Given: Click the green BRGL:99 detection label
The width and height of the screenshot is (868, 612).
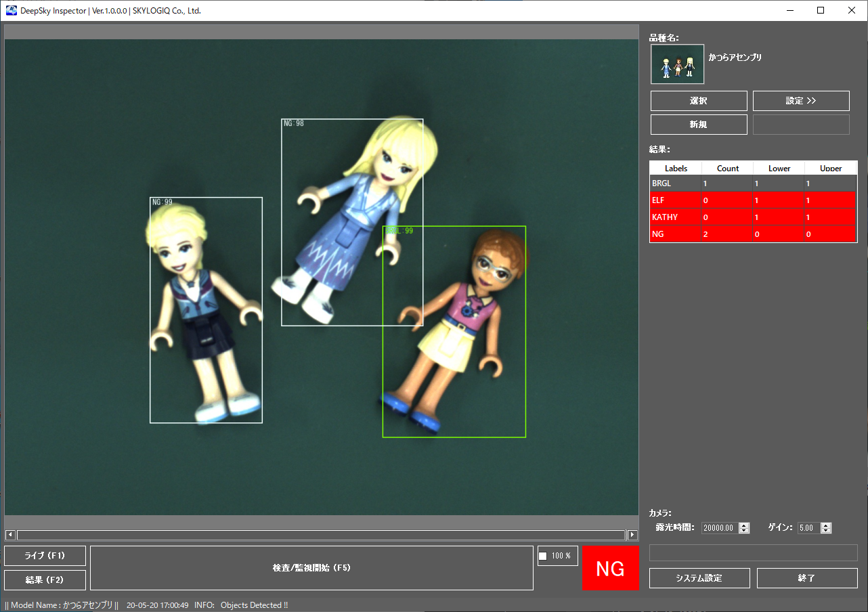Looking at the screenshot, I should pyautogui.click(x=399, y=231).
